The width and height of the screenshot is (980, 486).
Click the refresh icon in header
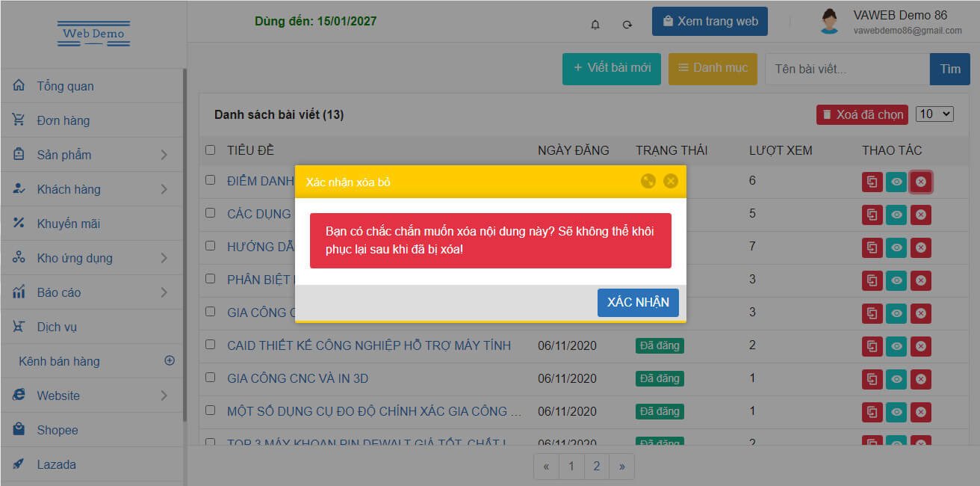[x=627, y=25]
